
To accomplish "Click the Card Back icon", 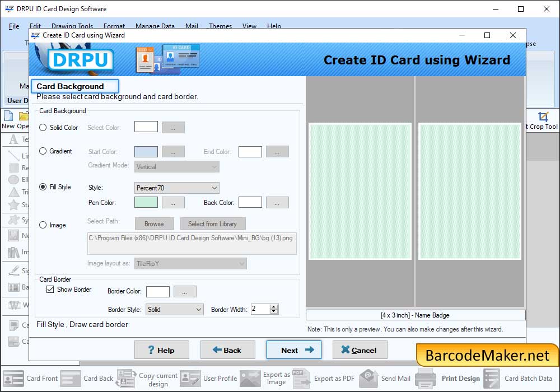I will coord(71,379).
